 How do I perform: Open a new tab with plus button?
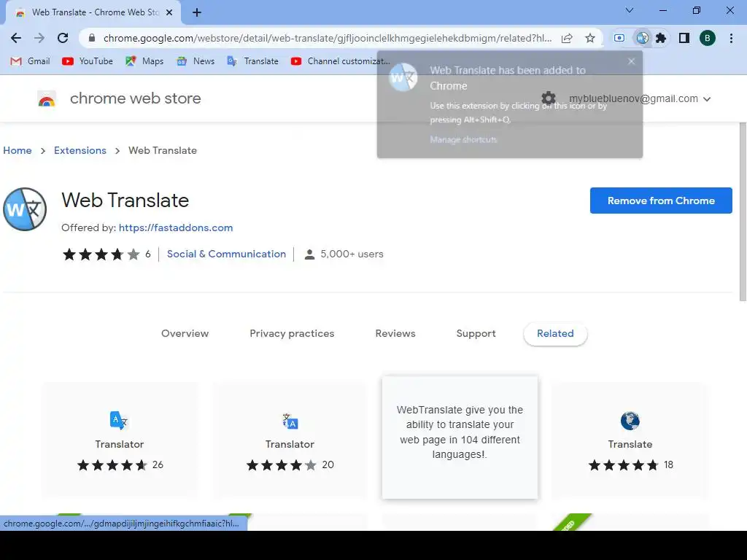tap(197, 12)
